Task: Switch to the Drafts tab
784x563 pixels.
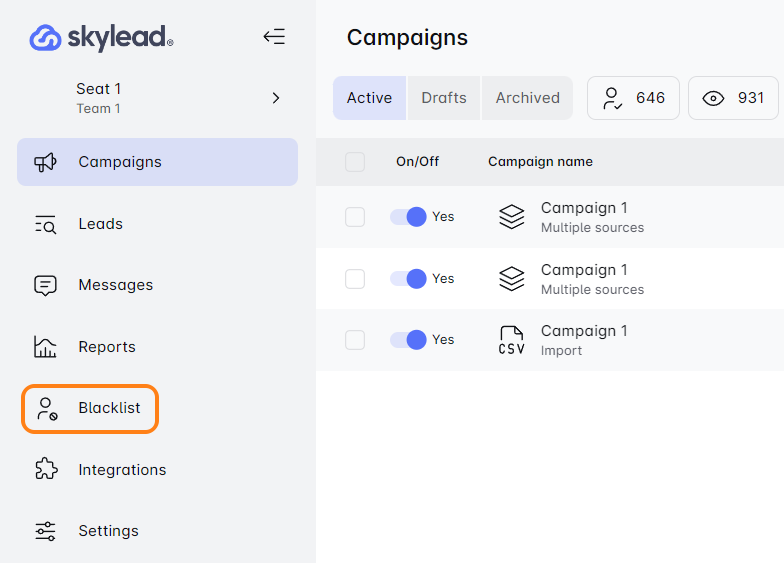Action: (444, 98)
